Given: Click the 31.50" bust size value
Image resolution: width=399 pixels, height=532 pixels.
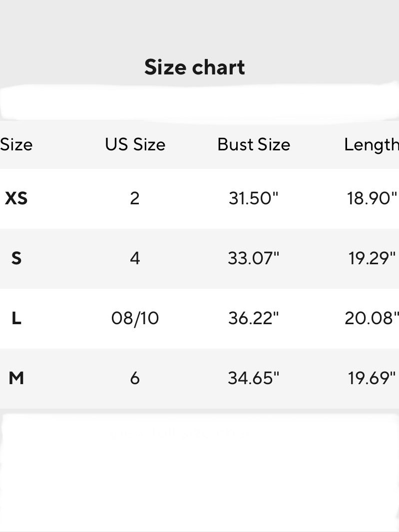Looking at the screenshot, I should 253,198.
